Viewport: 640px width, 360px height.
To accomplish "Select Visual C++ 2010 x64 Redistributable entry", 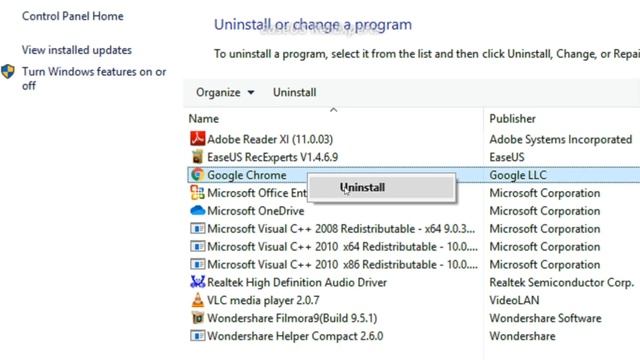I will tap(342, 247).
